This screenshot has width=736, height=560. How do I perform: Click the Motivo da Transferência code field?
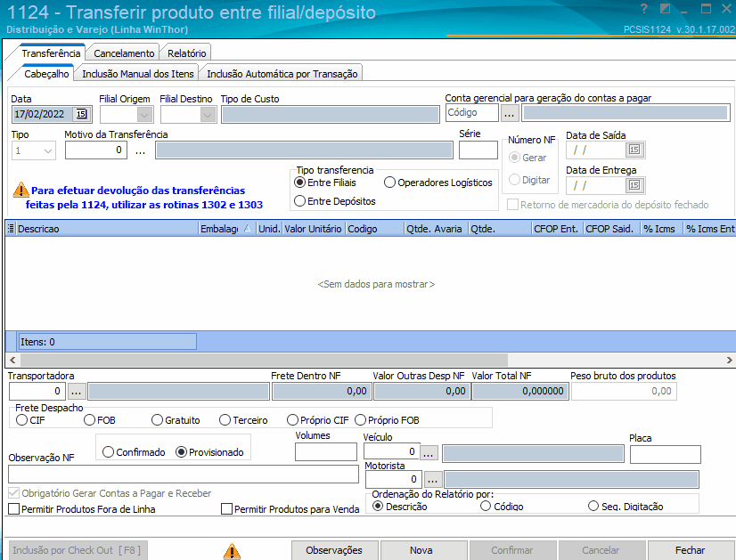click(x=95, y=150)
